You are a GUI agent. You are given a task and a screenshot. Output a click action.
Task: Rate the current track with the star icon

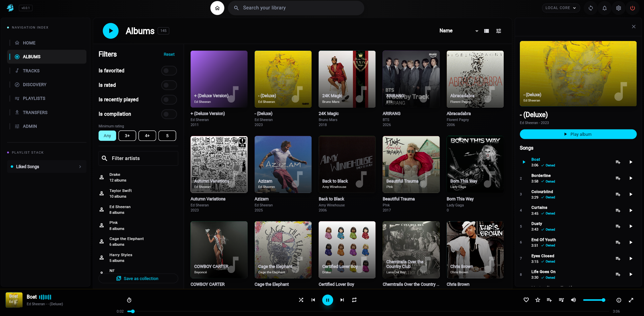point(538,300)
